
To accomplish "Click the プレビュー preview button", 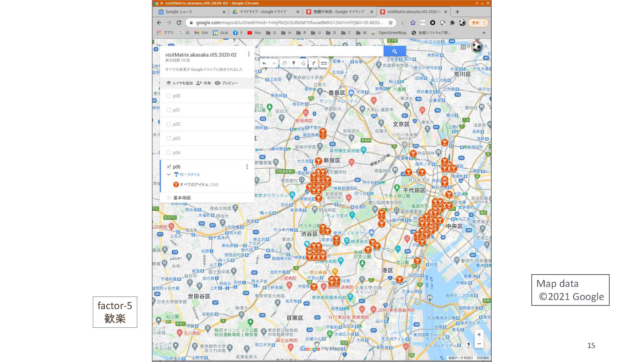I will 226,83.
